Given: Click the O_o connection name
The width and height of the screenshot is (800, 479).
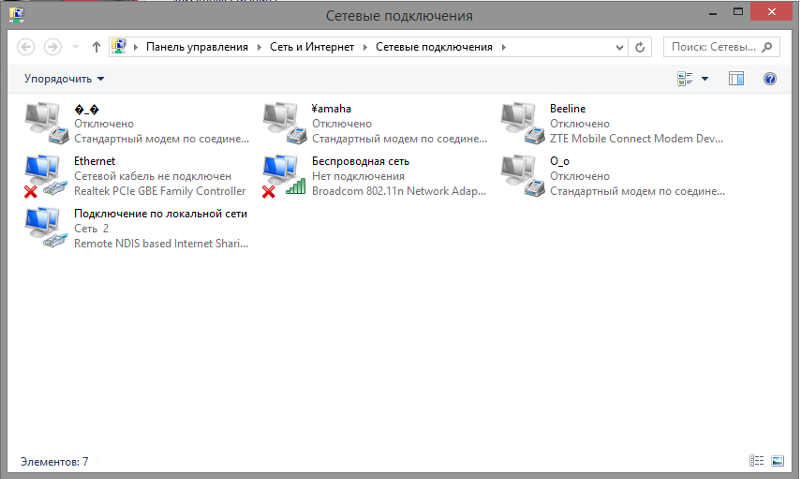Looking at the screenshot, I should coord(560,161).
